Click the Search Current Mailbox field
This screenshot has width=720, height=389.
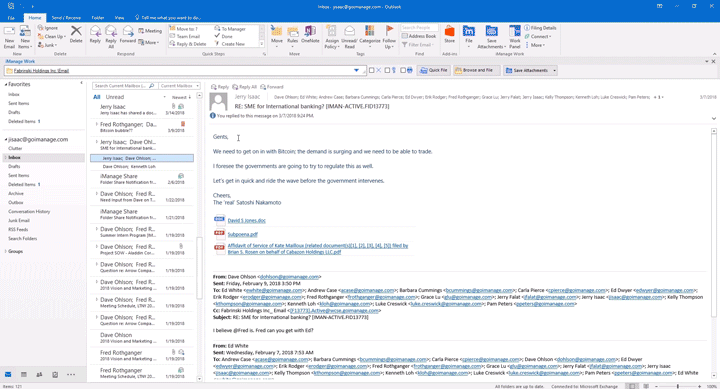click(x=125, y=86)
